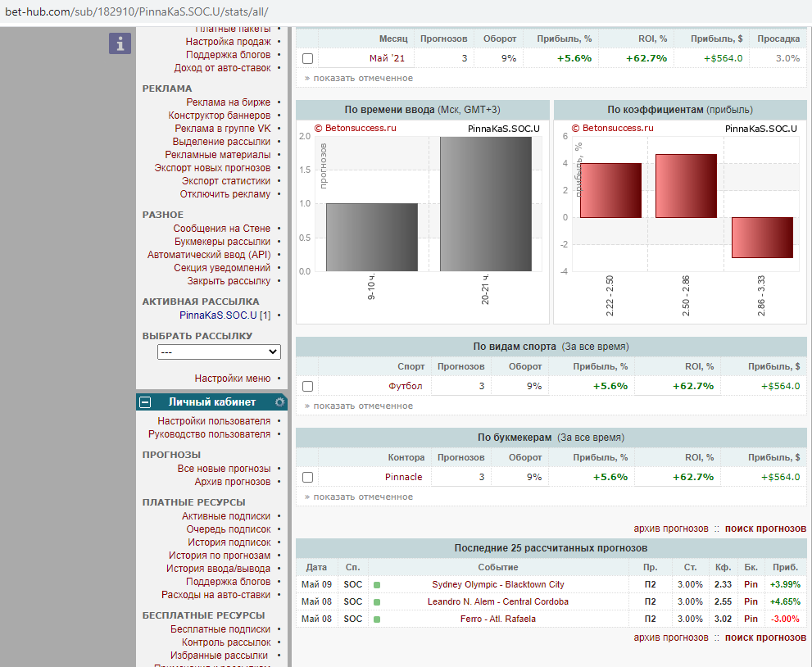Screen dimensions: 812x667
Task: Open Автоматический ввод (API)
Action: (209, 254)
